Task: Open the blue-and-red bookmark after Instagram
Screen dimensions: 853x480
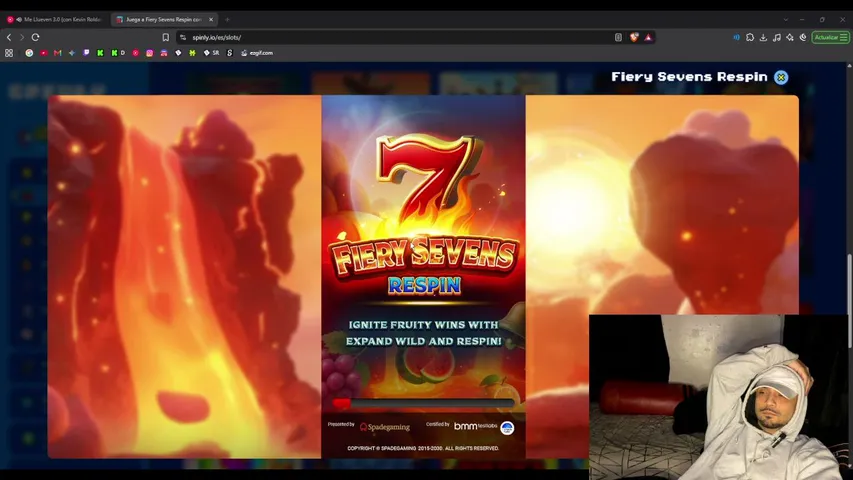Action: 164,53
